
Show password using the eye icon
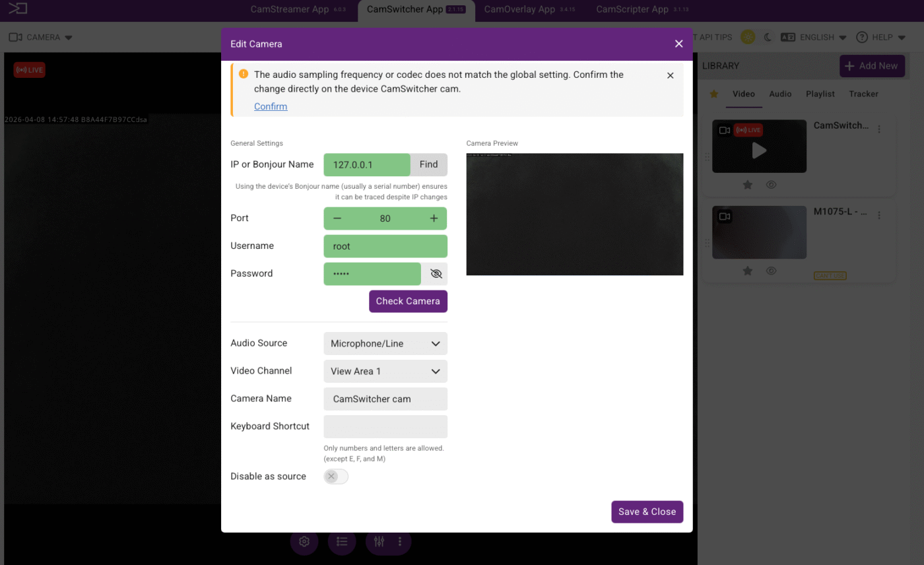point(435,274)
